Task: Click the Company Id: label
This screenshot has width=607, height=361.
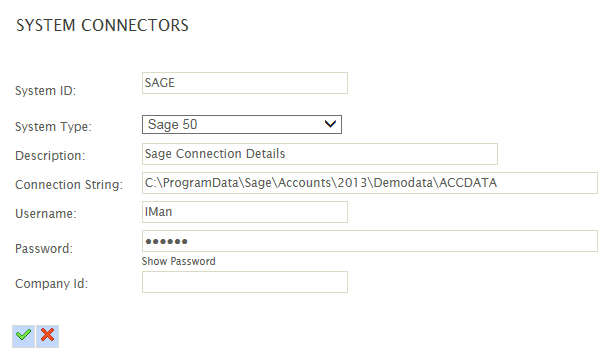Action: point(51,284)
